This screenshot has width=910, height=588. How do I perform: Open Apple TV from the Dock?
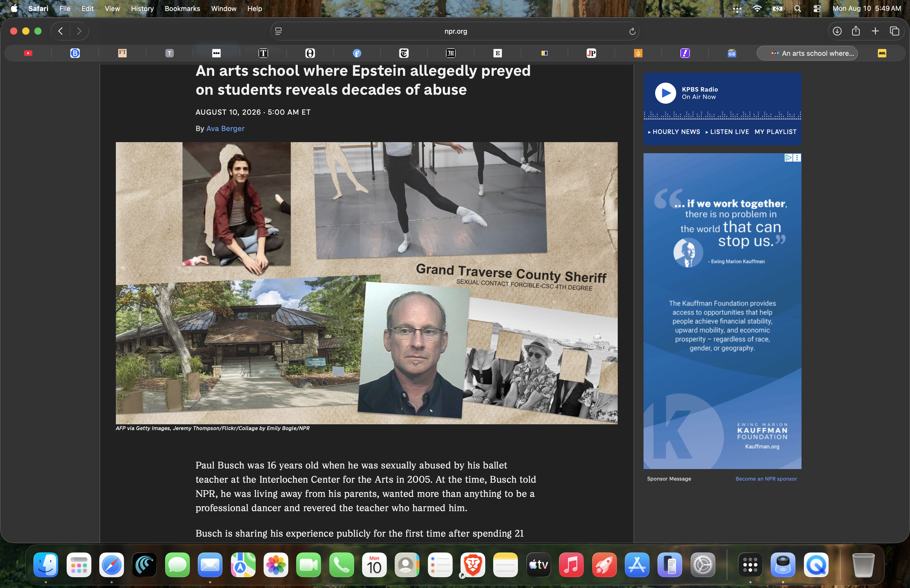(538, 565)
